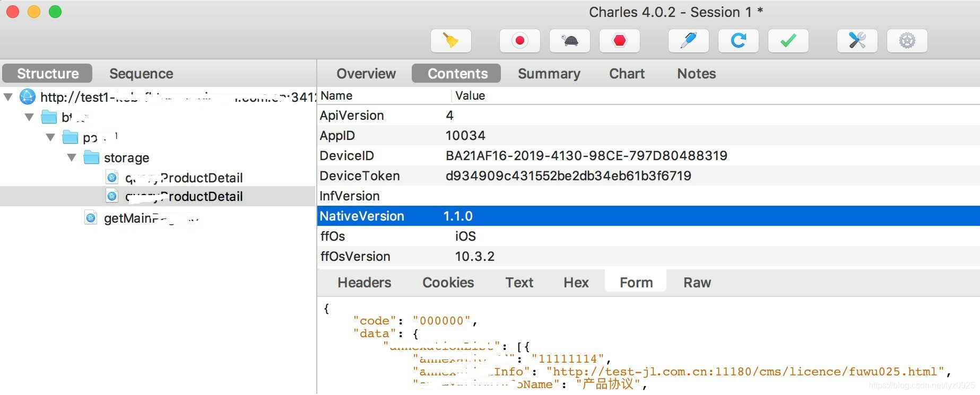Click the macOS green zoom button
Viewport: 980px width, 395px height.
[x=55, y=12]
